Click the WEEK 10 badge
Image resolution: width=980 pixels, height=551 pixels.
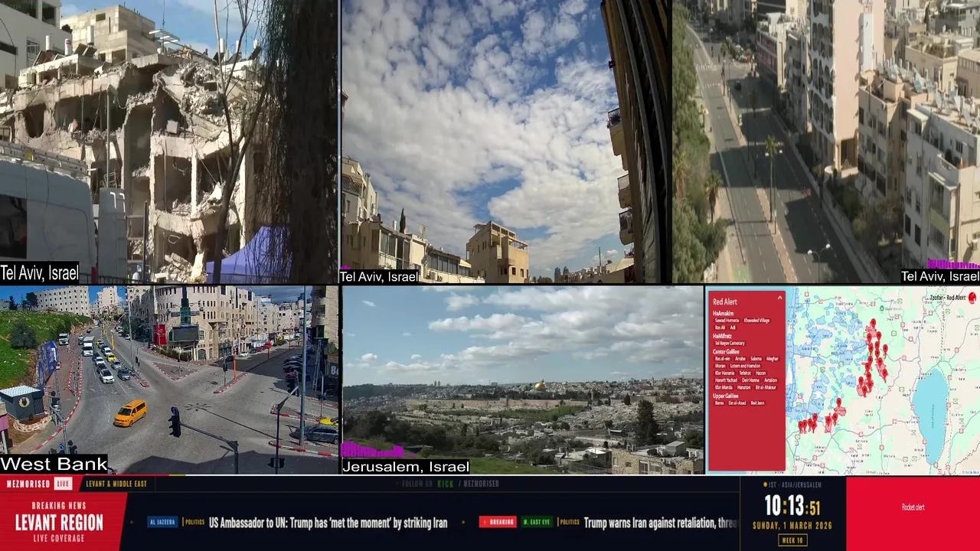[792, 540]
